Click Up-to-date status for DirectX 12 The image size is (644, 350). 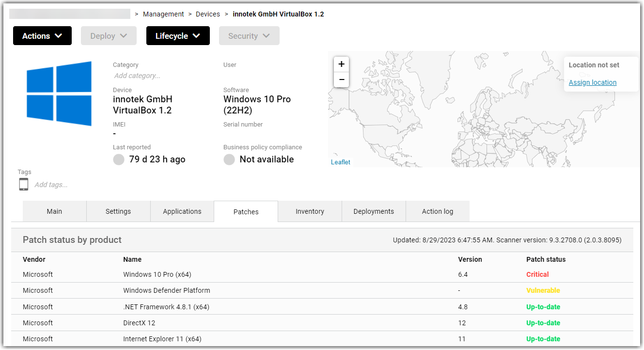coord(543,323)
